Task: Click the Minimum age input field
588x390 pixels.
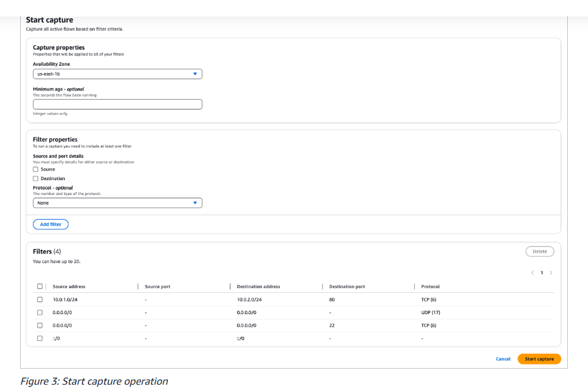Action: 117,104
